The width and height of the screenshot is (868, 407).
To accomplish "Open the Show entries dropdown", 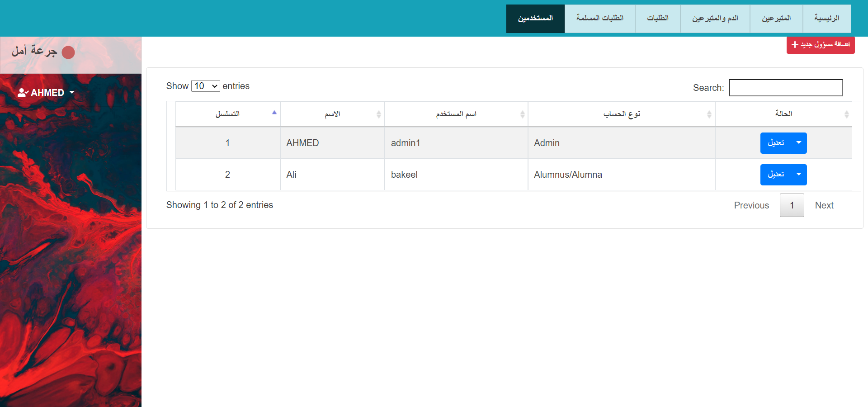I will [205, 86].
